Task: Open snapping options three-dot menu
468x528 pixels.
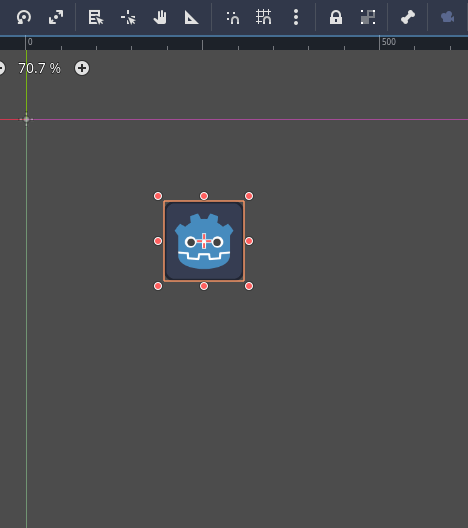Action: tap(296, 17)
